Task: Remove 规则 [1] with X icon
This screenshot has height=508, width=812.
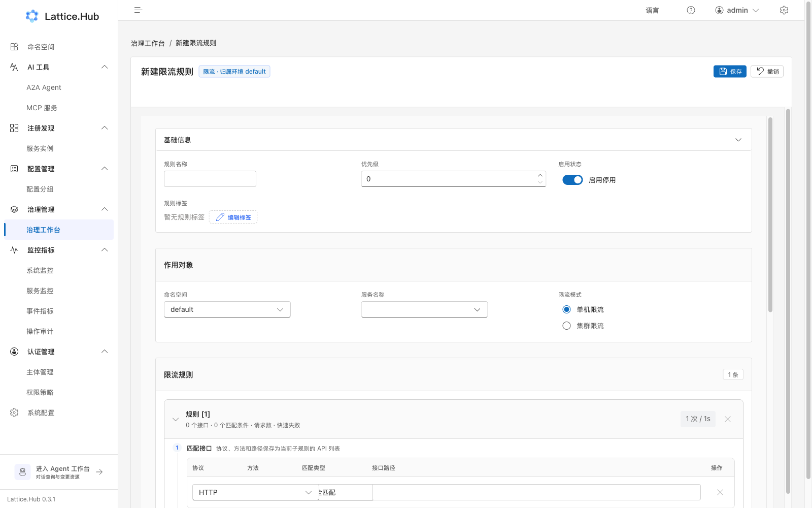Action: (x=728, y=419)
